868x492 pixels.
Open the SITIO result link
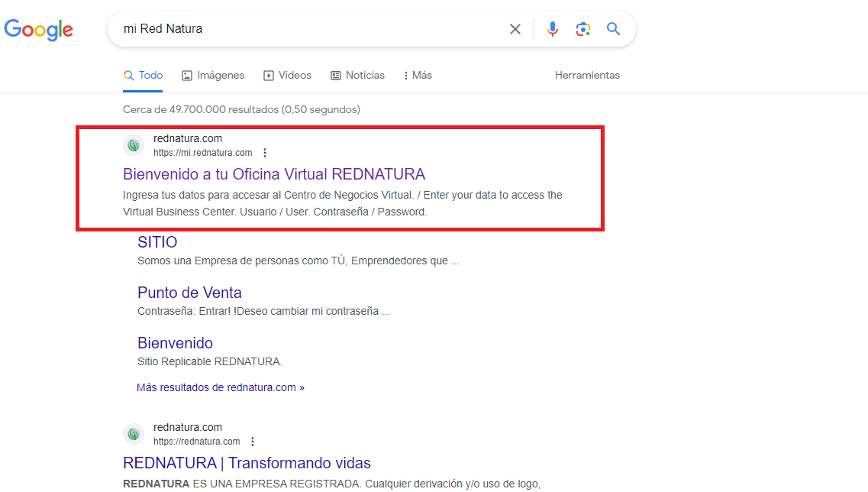coord(156,241)
